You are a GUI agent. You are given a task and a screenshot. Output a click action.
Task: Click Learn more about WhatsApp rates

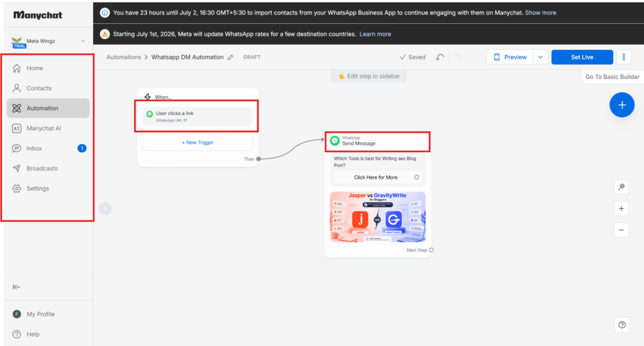click(375, 34)
